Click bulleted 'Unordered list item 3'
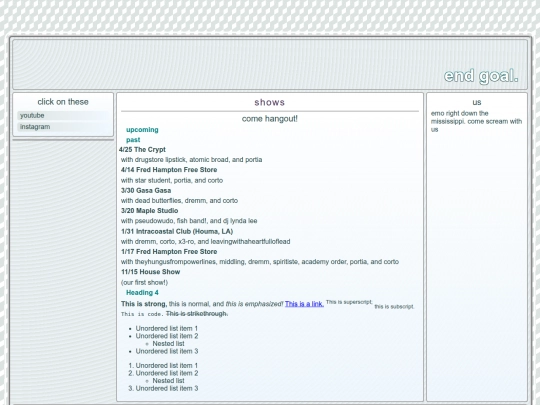 [167, 351]
